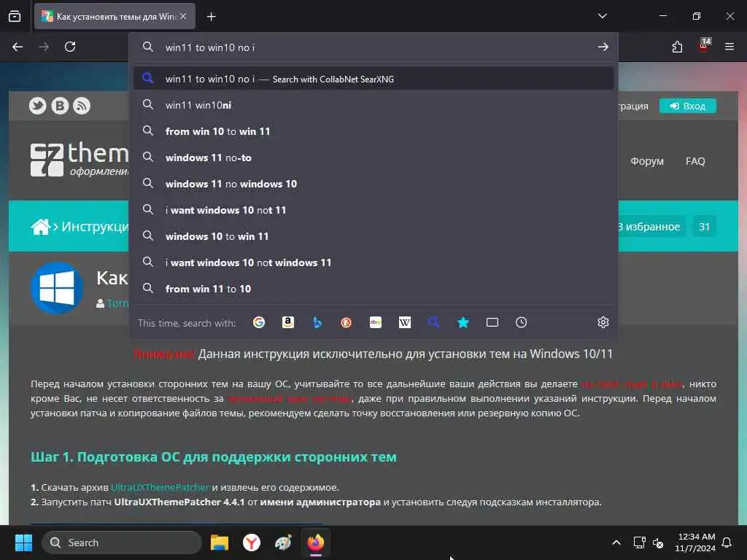Open notifications bell icon
747x560 pixels.
(x=727, y=542)
